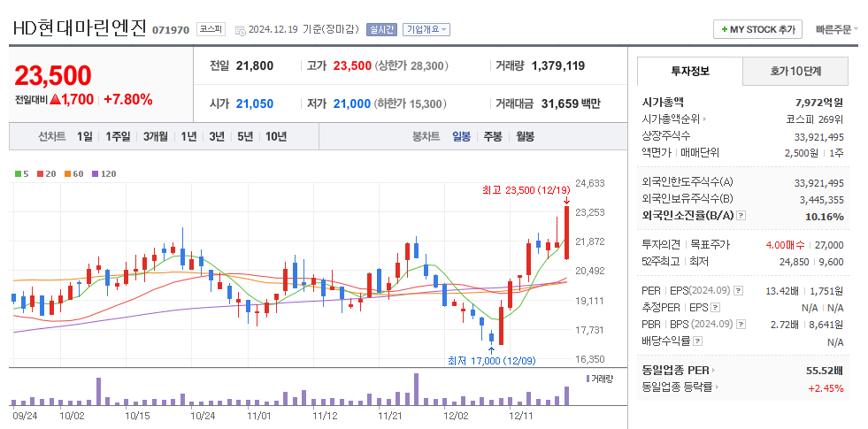Switch to 투자정보 tab

pos(690,71)
